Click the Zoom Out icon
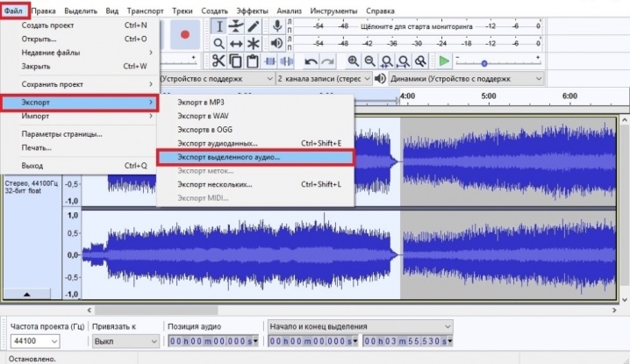Viewport: 630px width, 364px height. click(x=369, y=61)
